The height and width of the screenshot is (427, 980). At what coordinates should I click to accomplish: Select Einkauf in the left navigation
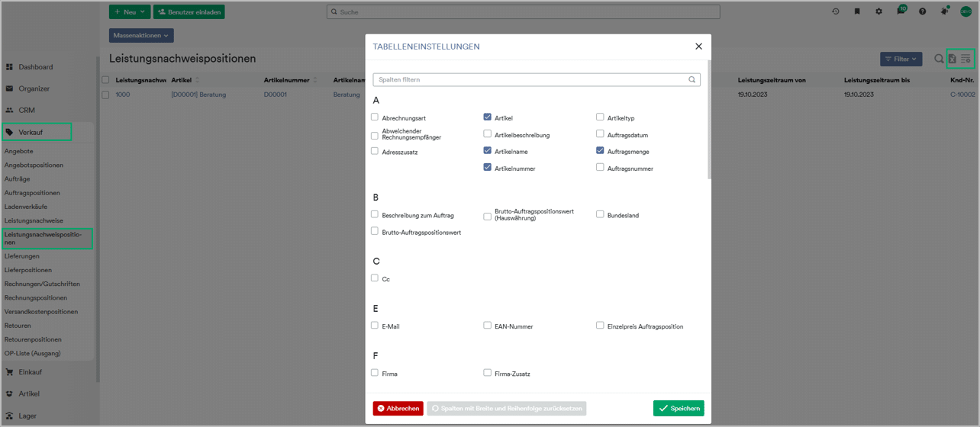point(31,372)
